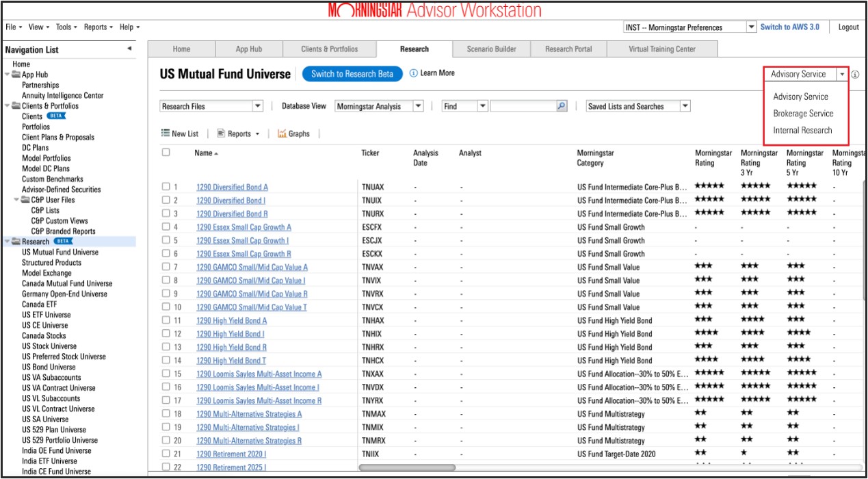Screen dimensions: 868x479
Task: Collapse the Navigation List panel arrow
Action: (130, 49)
